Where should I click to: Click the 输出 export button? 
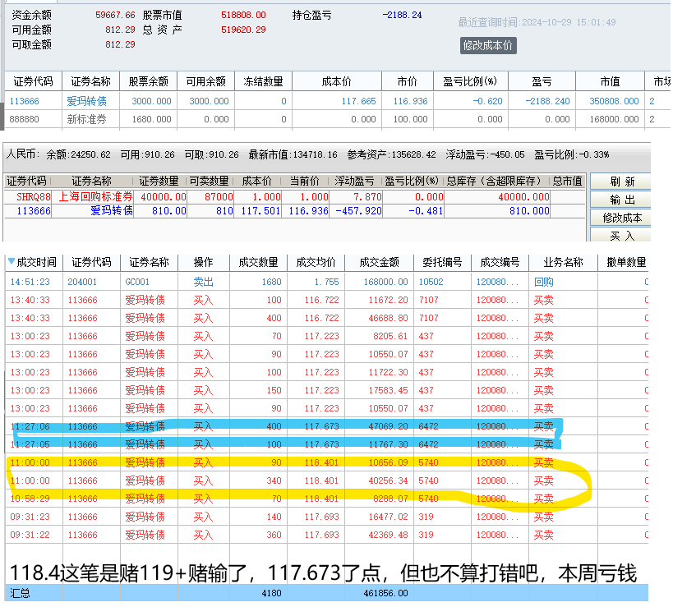622,200
